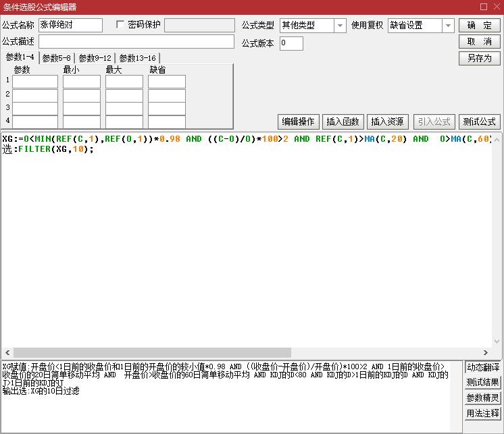Select the 参数13-16 tab
Screen dimensions: 504x434
click(x=138, y=58)
